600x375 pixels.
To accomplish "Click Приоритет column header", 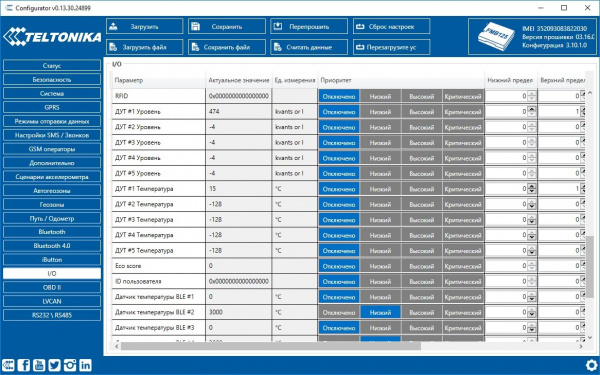I will [x=401, y=80].
